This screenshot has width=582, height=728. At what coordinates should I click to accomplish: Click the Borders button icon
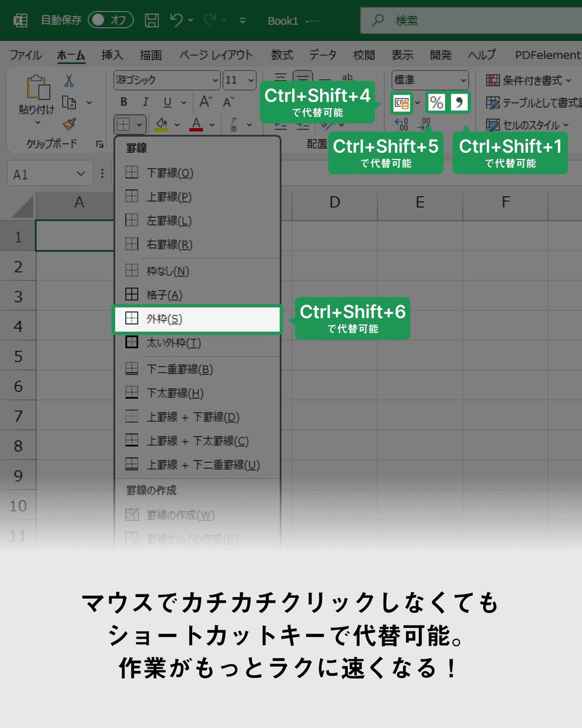click(x=124, y=124)
